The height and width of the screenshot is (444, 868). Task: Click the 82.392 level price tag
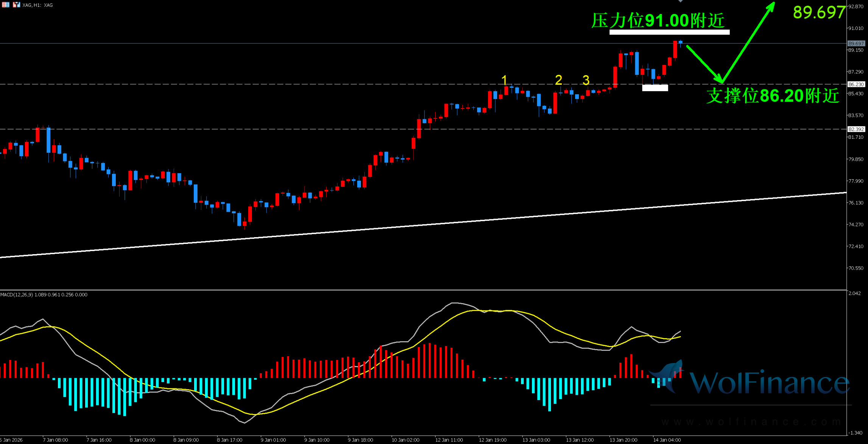point(856,129)
